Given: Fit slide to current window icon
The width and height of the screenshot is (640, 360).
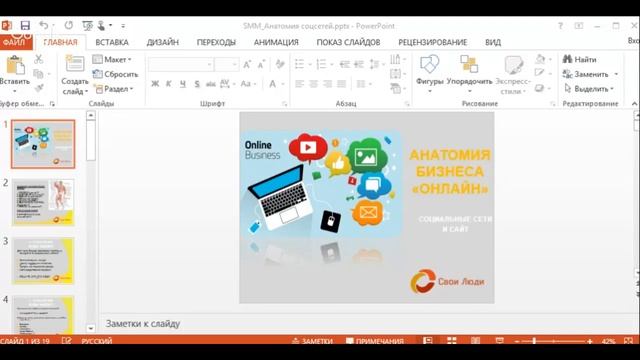Looking at the screenshot, I should point(629,340).
